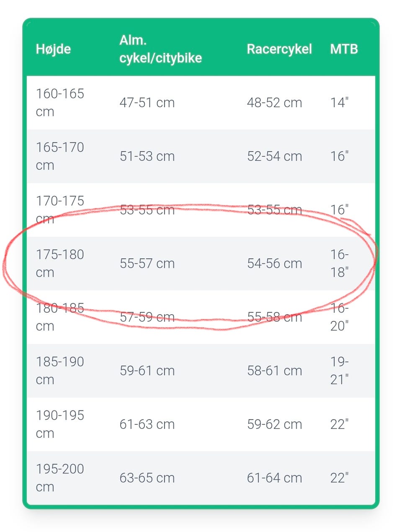Select the 160-165 cm height cell

(60, 102)
